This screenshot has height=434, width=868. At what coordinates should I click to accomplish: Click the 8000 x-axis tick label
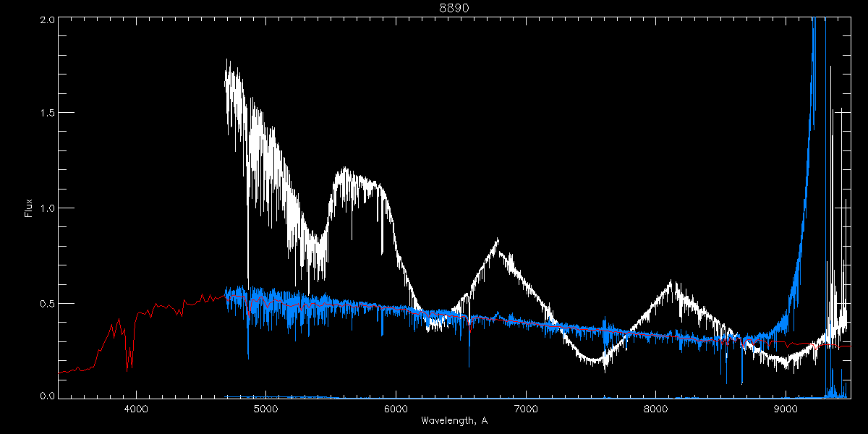pos(656,409)
